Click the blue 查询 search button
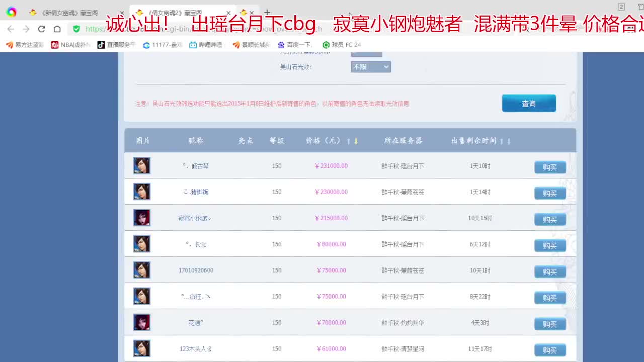 click(528, 103)
